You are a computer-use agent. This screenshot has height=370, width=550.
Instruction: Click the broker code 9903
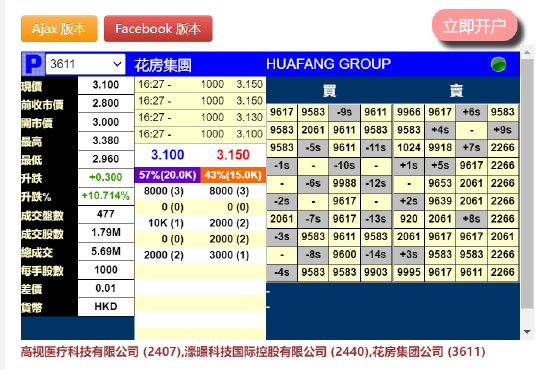(x=376, y=273)
